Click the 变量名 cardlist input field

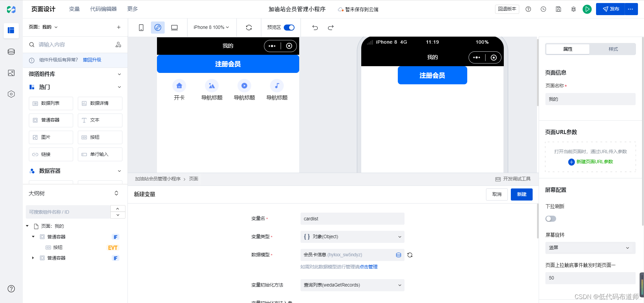[x=352, y=219]
